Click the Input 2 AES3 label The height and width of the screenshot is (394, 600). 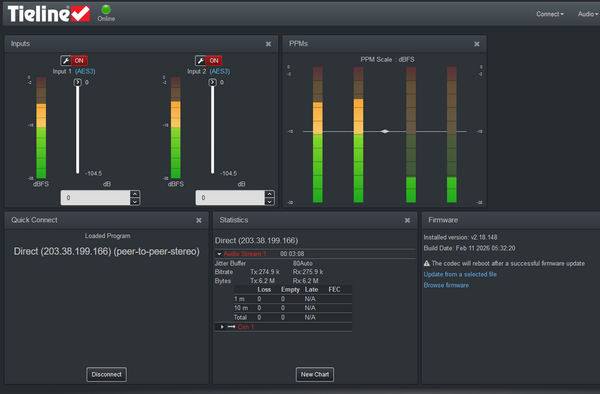coord(220,72)
